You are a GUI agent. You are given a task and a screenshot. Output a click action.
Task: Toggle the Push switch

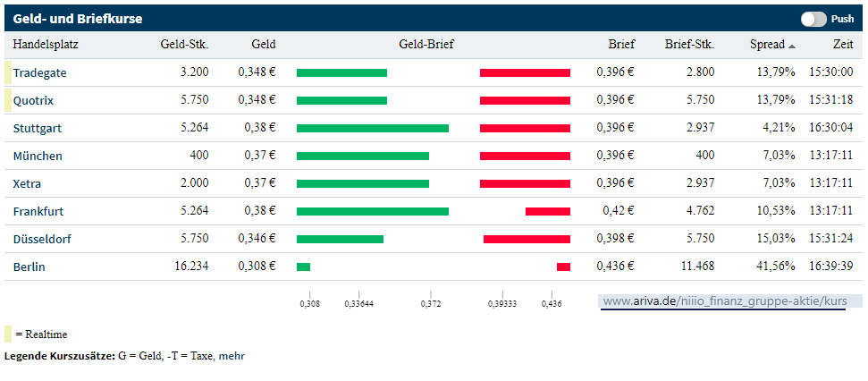813,19
